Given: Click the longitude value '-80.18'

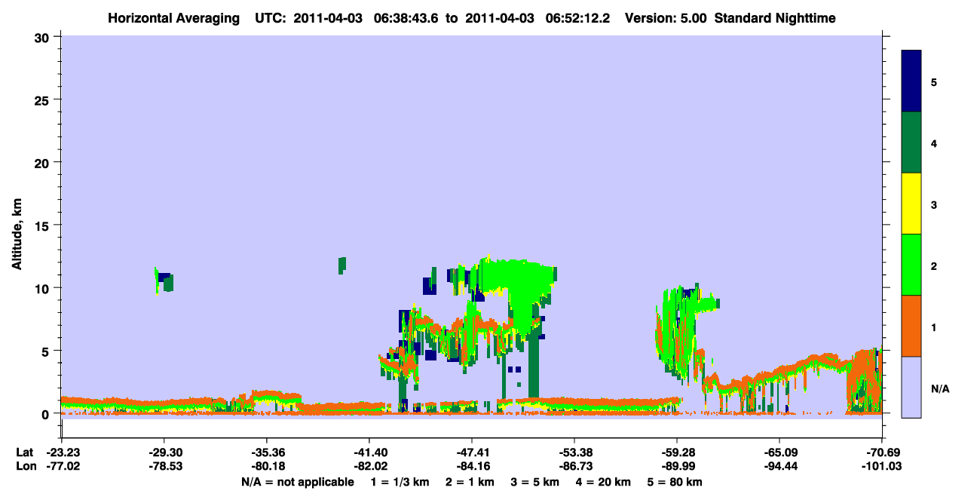Looking at the screenshot, I should pyautogui.click(x=266, y=467).
